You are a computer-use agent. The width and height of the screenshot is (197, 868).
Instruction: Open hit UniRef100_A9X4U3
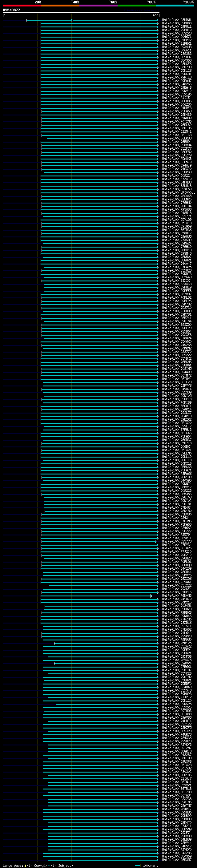[177, 47]
